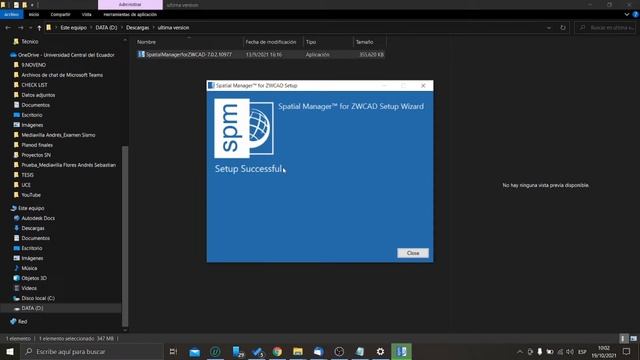Open Explorer help question mark icon

click(636, 14)
